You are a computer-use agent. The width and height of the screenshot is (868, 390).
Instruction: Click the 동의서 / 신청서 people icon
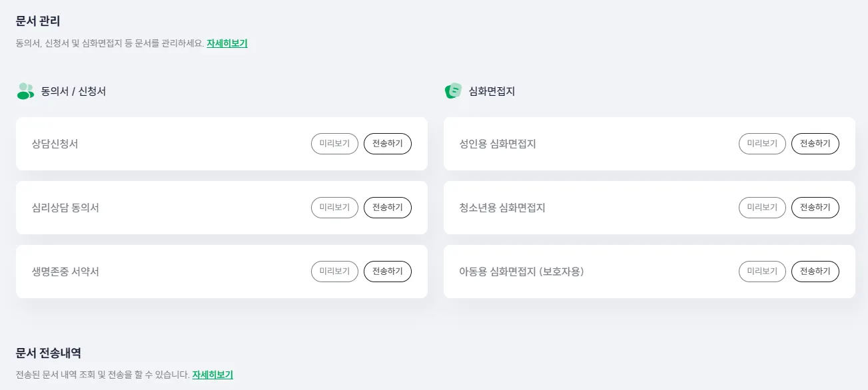pyautogui.click(x=25, y=91)
